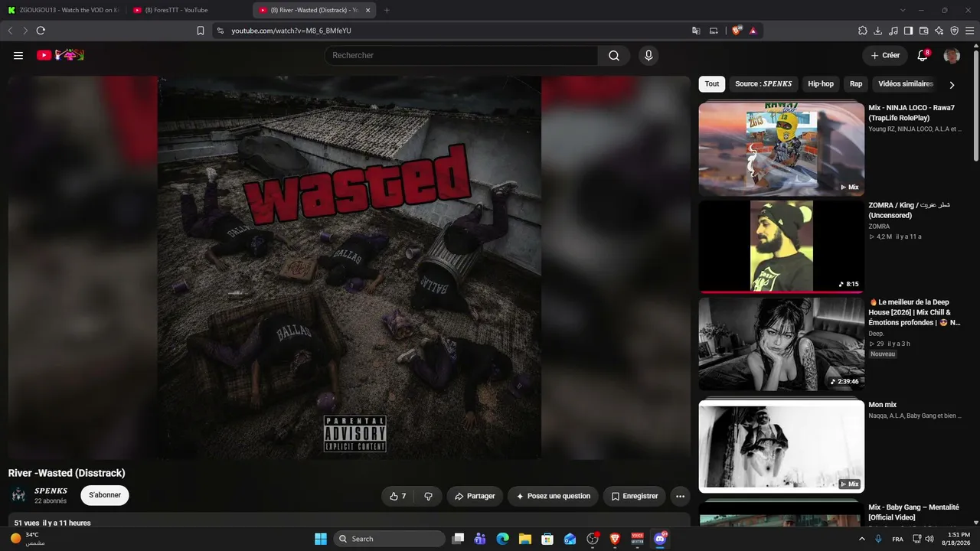This screenshot has height=551, width=980.
Task: Open the media playlist music-note icon
Action: [x=893, y=31]
